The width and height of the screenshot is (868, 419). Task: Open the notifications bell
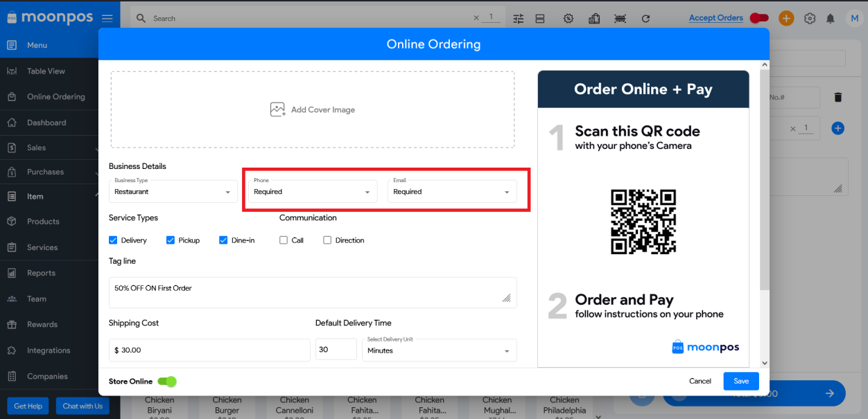point(830,19)
